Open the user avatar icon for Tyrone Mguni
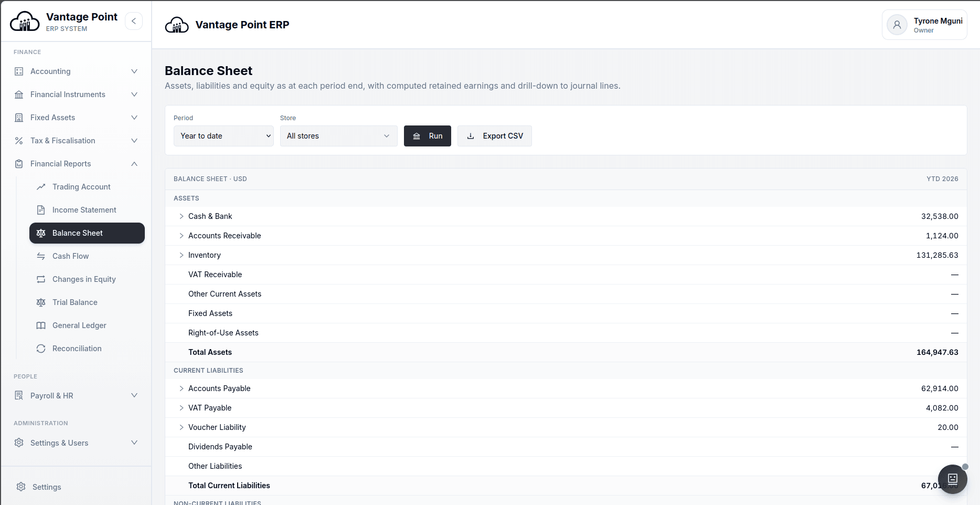Viewport: 980px width, 505px height. tap(897, 25)
